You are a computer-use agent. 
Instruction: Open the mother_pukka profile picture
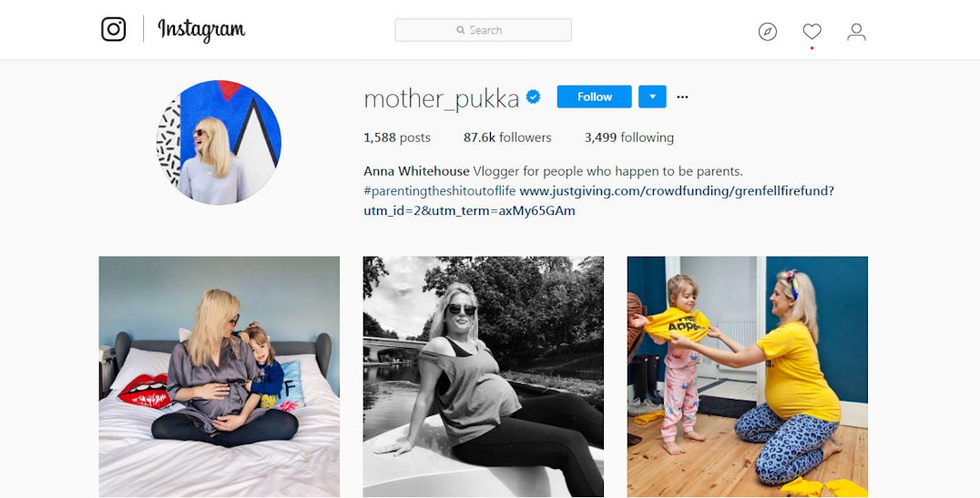pos(219,142)
